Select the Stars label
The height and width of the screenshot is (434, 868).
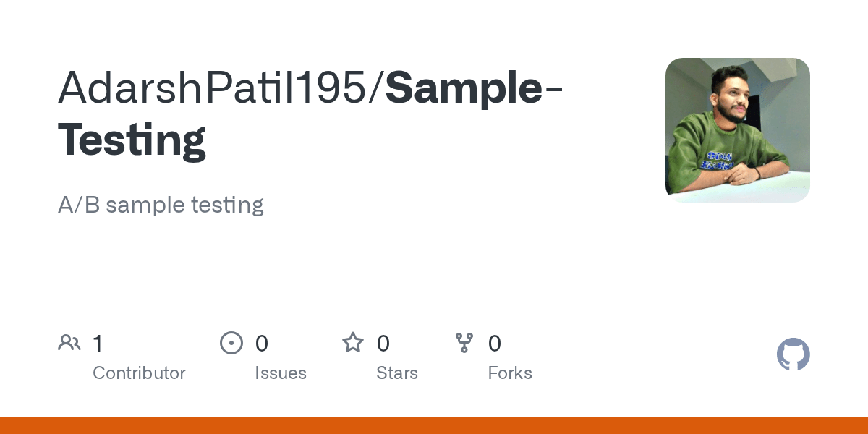[x=397, y=373]
